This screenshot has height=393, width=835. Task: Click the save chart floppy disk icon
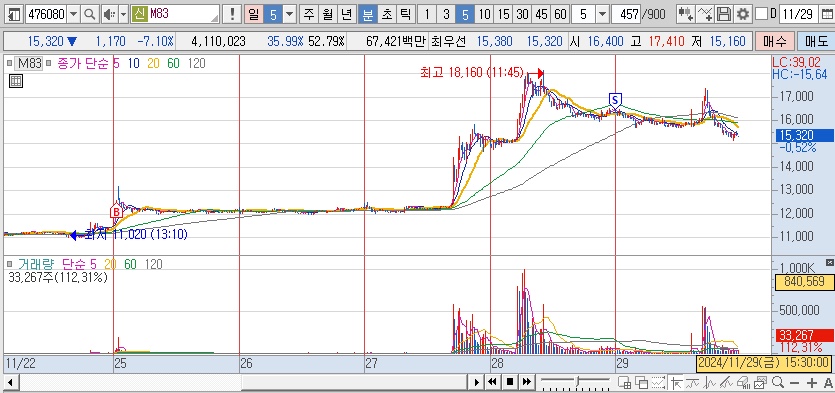[724, 14]
